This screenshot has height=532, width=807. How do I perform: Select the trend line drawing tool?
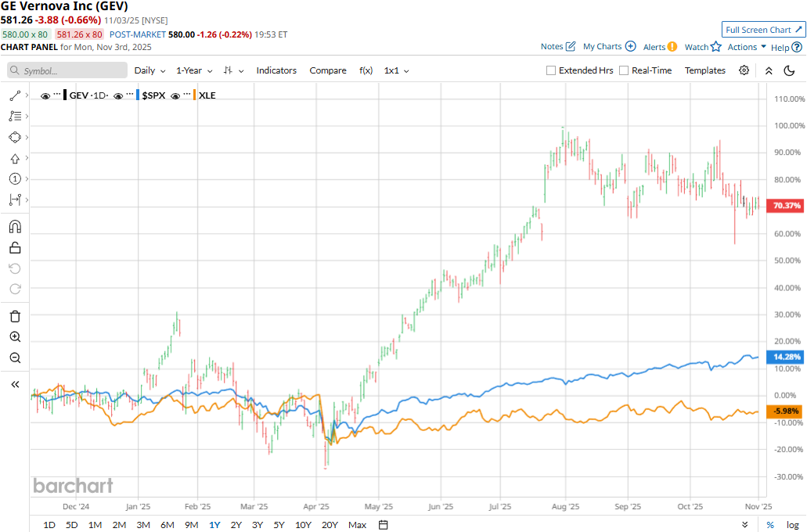pos(15,95)
